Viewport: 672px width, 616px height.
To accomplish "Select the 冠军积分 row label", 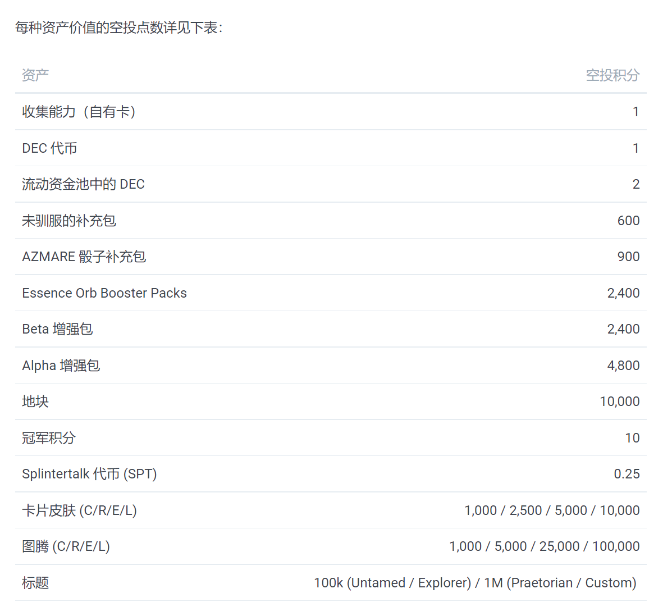I will point(49,438).
